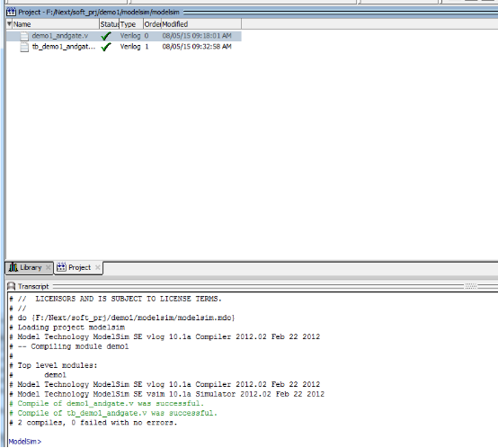This screenshot has width=498, height=448.
Task: Click the Project tab icon
Action: tap(61, 267)
